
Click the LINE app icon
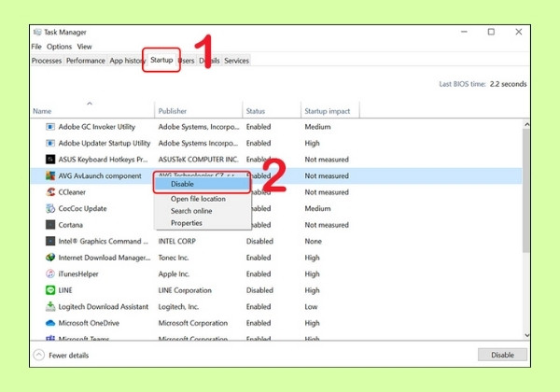click(50, 290)
